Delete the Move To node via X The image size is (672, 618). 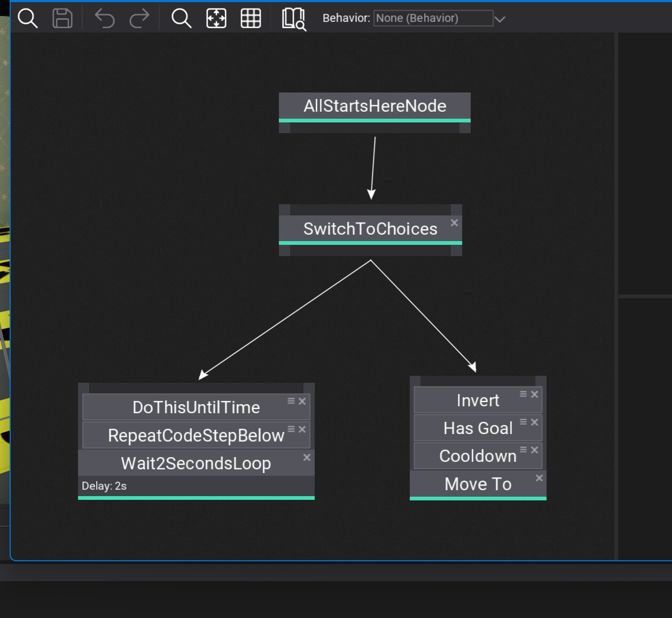[x=539, y=478]
